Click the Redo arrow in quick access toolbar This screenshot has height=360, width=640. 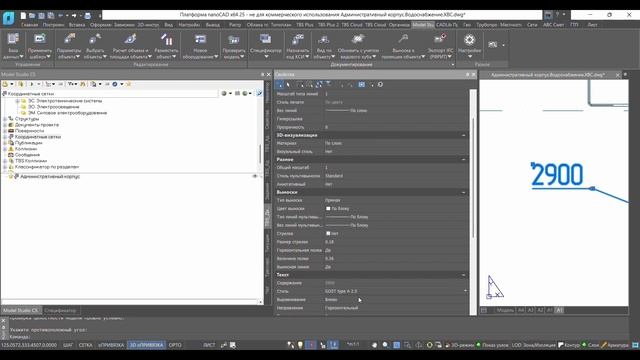[74, 16]
